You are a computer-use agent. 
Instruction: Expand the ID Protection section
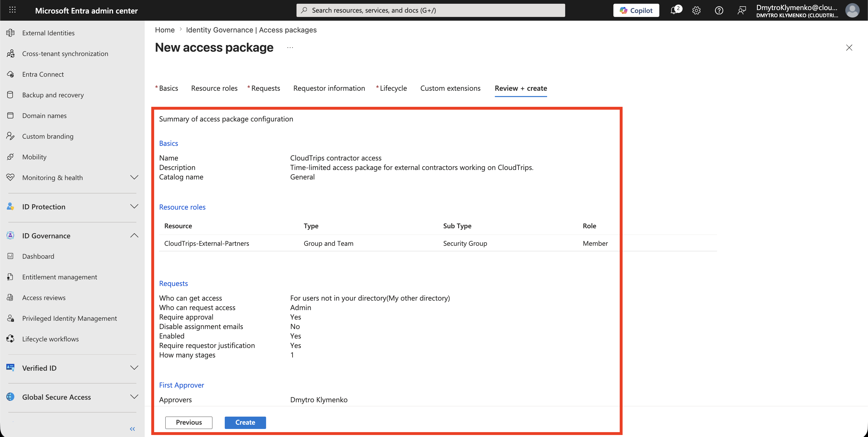tap(134, 206)
